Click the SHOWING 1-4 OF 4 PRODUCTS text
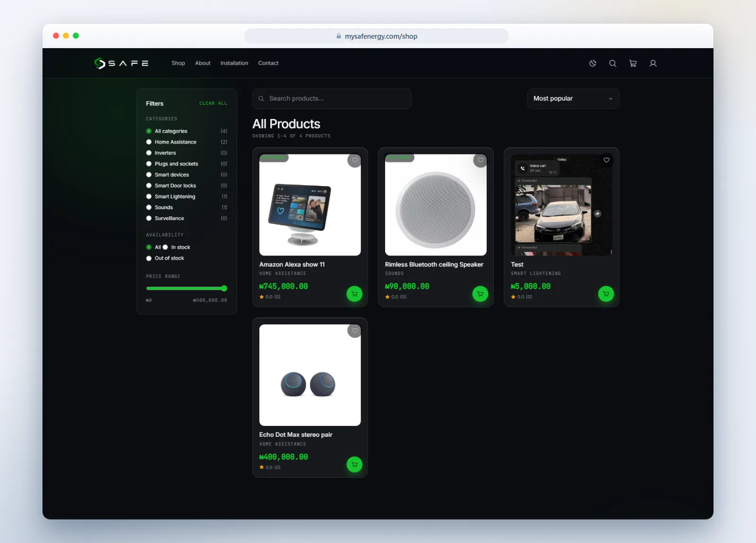756x543 pixels. click(x=292, y=136)
